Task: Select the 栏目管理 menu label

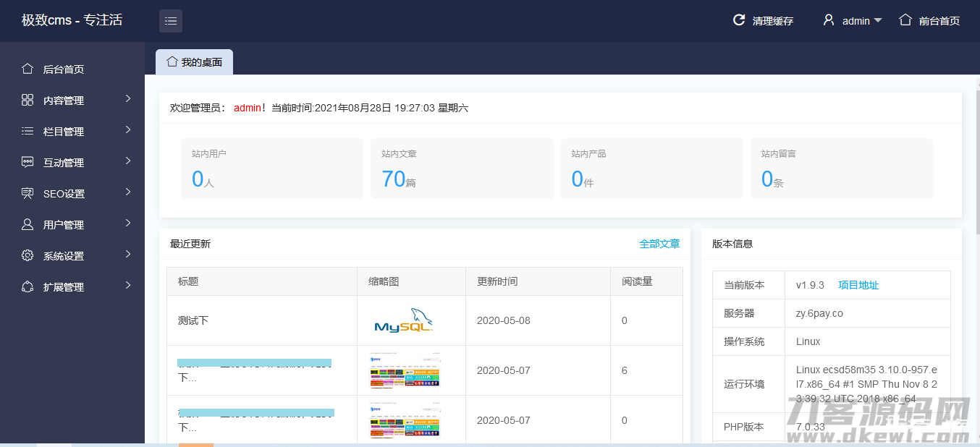Action: (64, 132)
